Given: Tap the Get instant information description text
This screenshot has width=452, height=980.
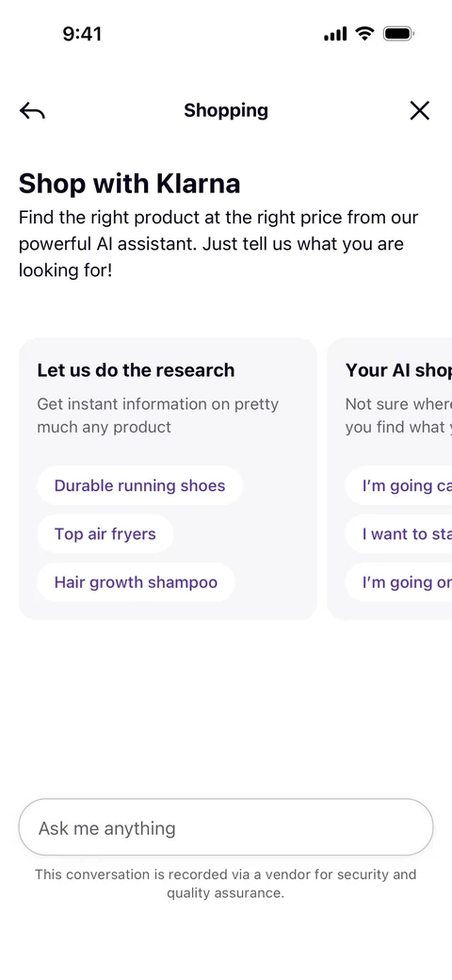Looking at the screenshot, I should point(158,416).
